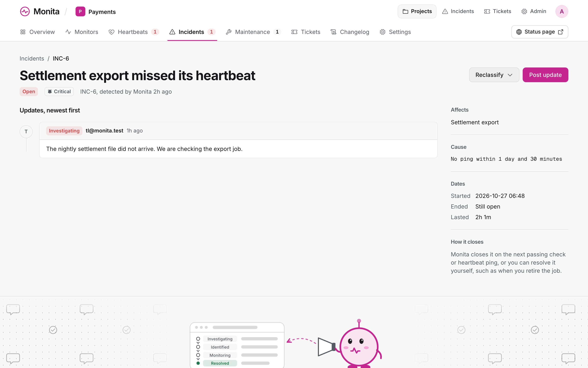Click the update message about settlement file
Viewport: 588px width, 368px height.
pyautogui.click(x=144, y=149)
